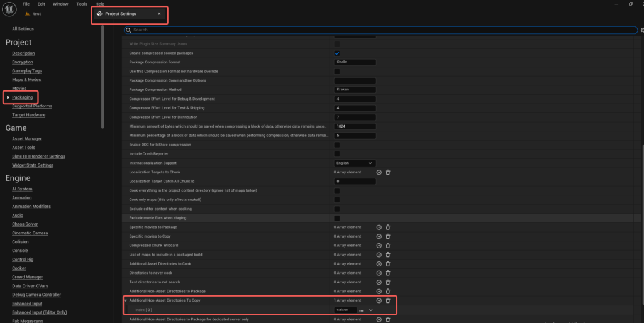Viewport: 644px width, 323px height.
Task: Open the Tools menu
Action: tap(82, 4)
